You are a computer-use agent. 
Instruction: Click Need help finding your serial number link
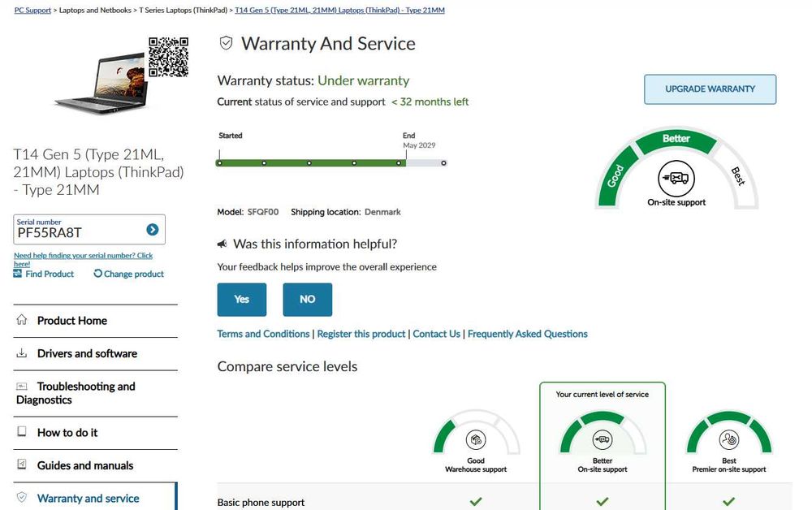tap(83, 259)
